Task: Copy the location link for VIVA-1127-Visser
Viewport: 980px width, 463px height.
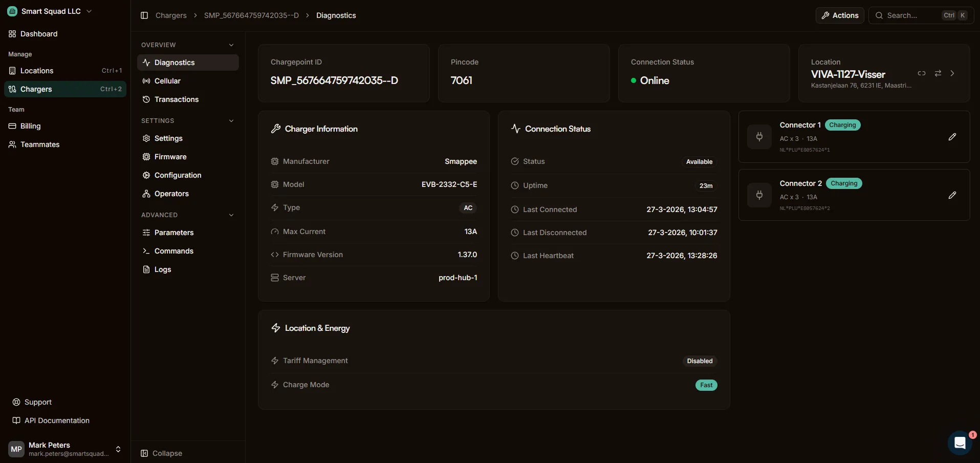Action: coord(922,73)
